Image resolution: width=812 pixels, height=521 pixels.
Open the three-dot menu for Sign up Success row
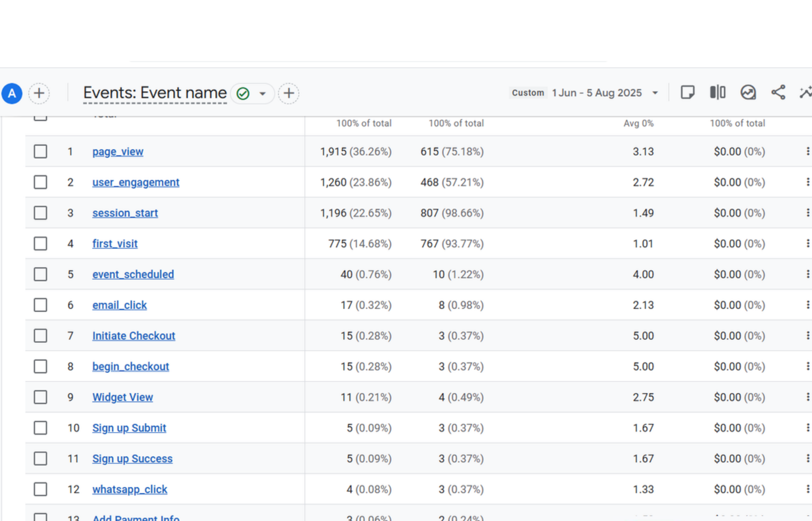click(x=808, y=459)
